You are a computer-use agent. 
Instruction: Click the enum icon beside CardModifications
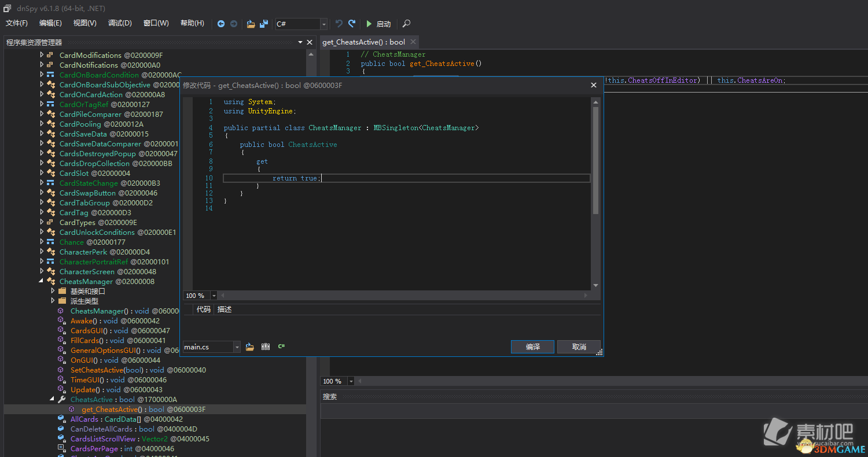pyautogui.click(x=50, y=55)
